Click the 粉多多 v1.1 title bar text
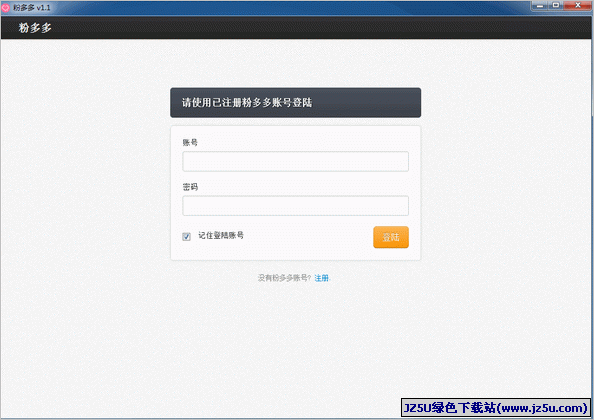 (x=32, y=8)
